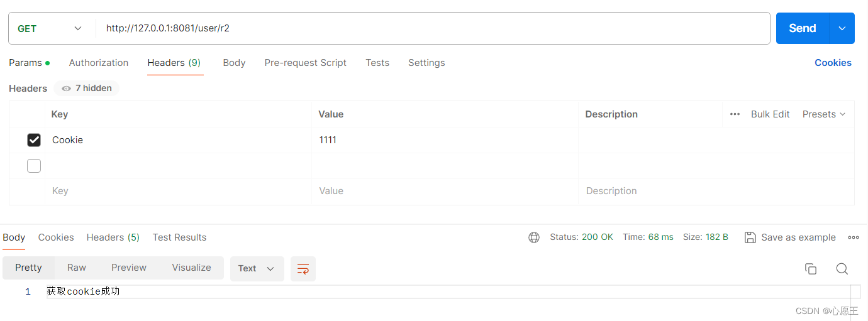Open headers table three-dots options

coord(735,114)
